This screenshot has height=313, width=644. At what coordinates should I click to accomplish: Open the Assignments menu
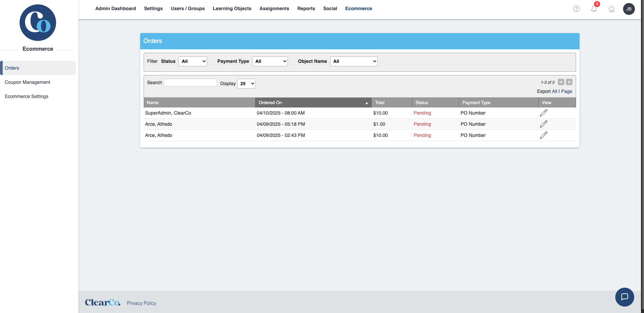274,8
